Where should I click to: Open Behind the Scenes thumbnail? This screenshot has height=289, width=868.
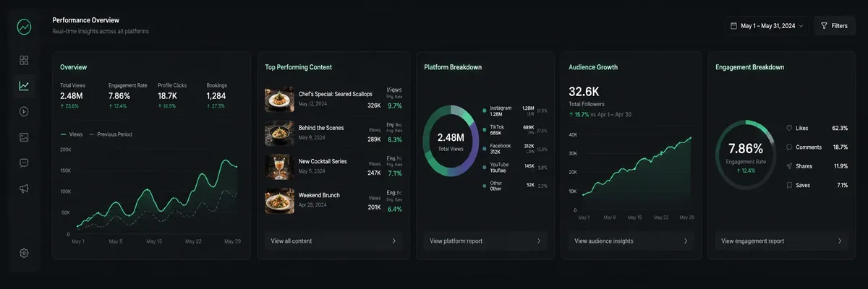(x=279, y=133)
